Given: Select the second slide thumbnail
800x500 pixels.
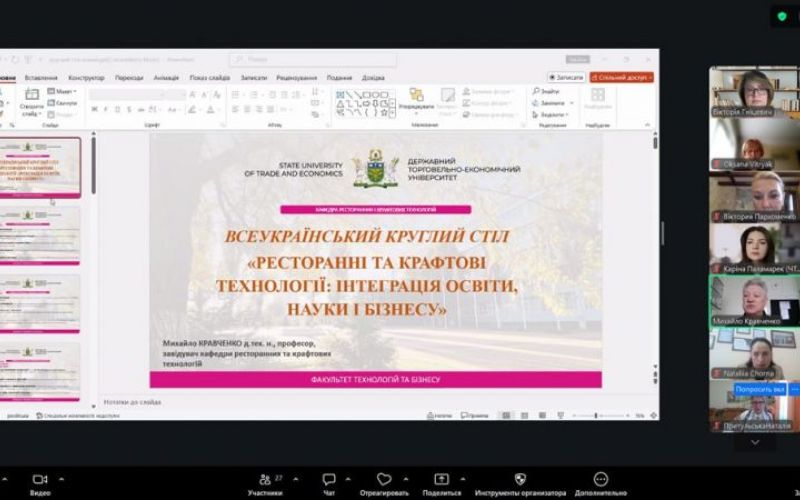Looking at the screenshot, I should (42, 234).
